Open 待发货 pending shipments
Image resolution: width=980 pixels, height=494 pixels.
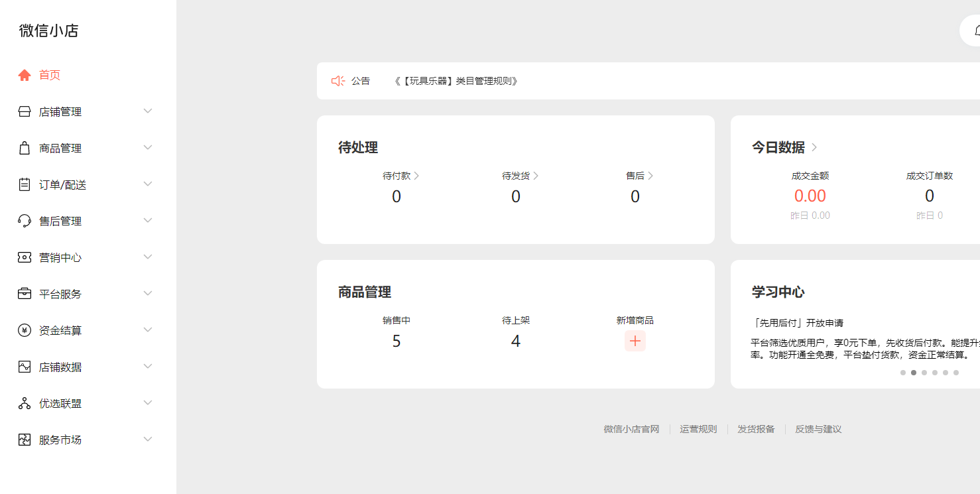[x=520, y=176]
